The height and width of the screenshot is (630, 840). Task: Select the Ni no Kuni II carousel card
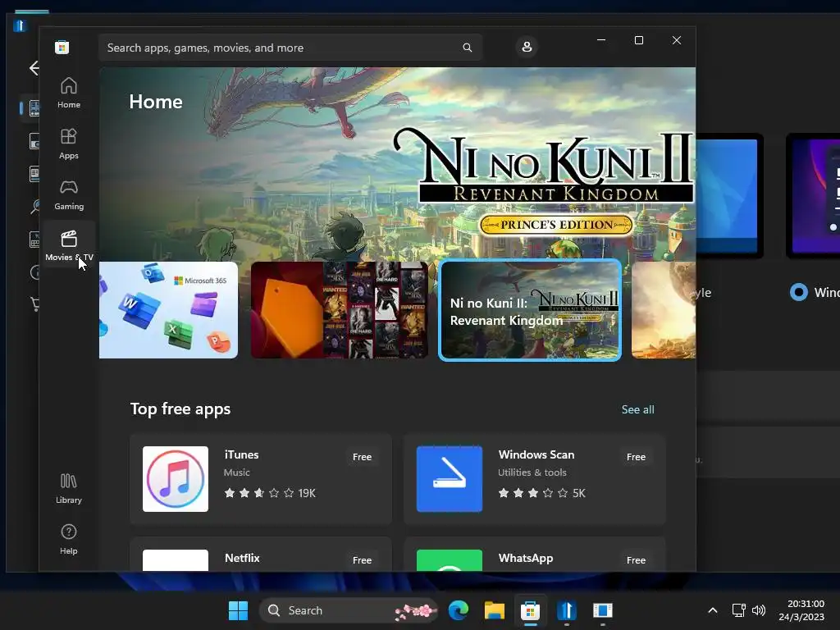(x=530, y=310)
